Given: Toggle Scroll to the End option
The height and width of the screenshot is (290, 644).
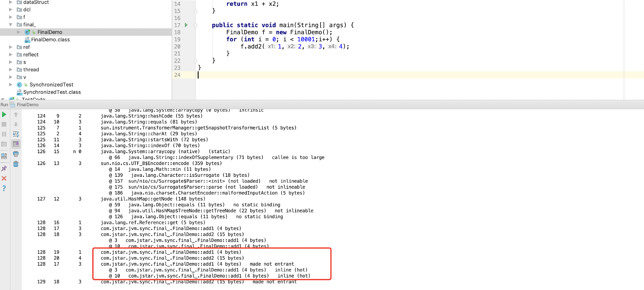Looking at the screenshot, I should tap(16, 144).
